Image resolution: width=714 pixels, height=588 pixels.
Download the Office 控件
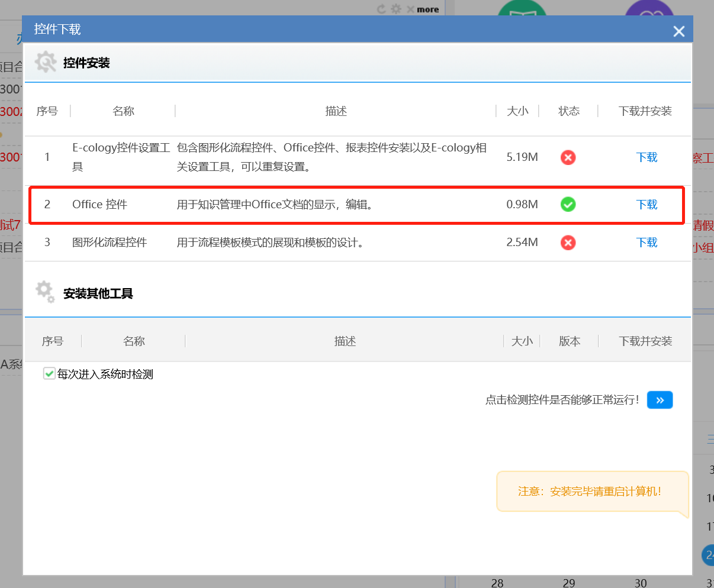(x=647, y=205)
